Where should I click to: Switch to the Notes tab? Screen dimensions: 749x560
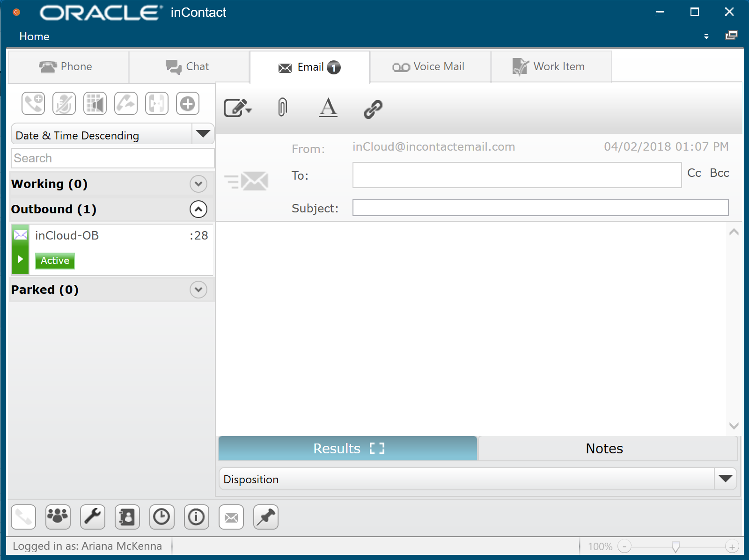(608, 448)
